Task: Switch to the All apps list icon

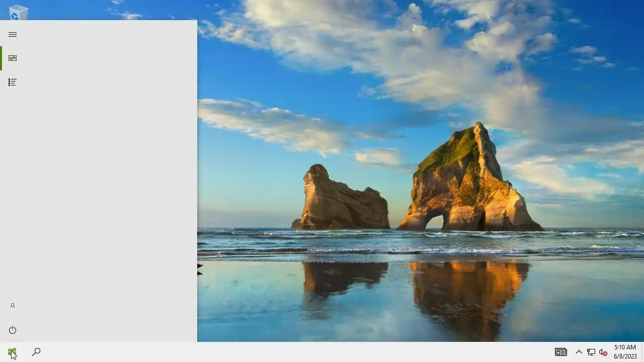Action: pos(13,82)
